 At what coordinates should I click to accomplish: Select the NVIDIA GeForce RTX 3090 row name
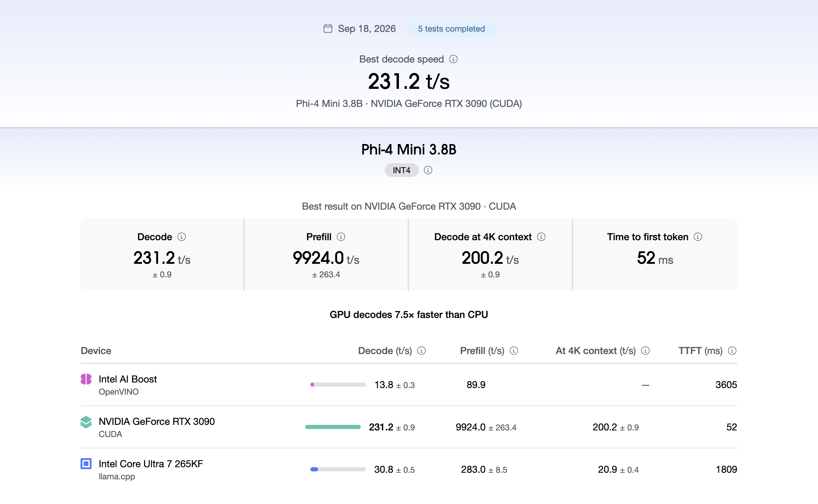click(x=157, y=421)
